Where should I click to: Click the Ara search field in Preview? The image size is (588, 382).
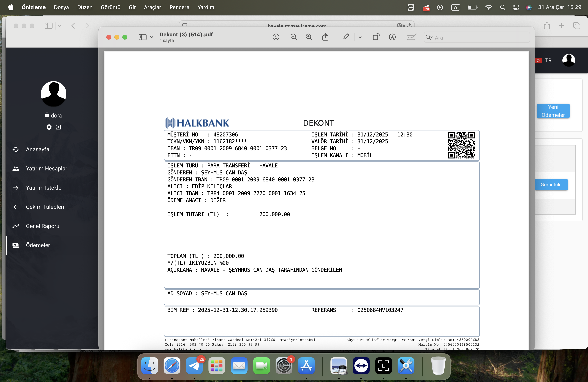pyautogui.click(x=477, y=37)
